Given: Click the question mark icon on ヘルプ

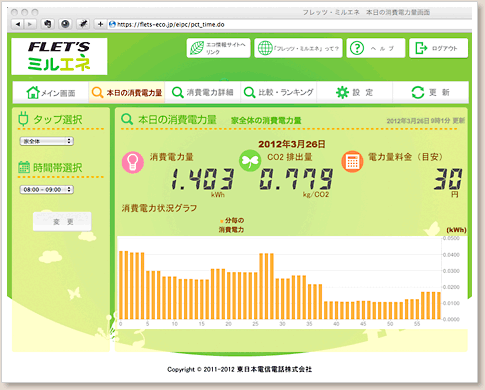Looking at the screenshot, I should coord(357,48).
